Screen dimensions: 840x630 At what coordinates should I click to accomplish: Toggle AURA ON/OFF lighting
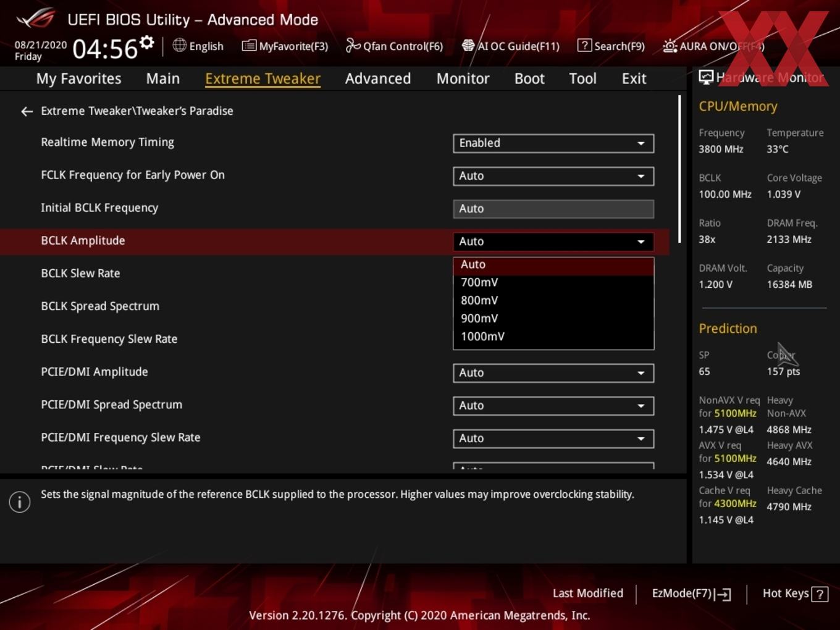pos(713,46)
